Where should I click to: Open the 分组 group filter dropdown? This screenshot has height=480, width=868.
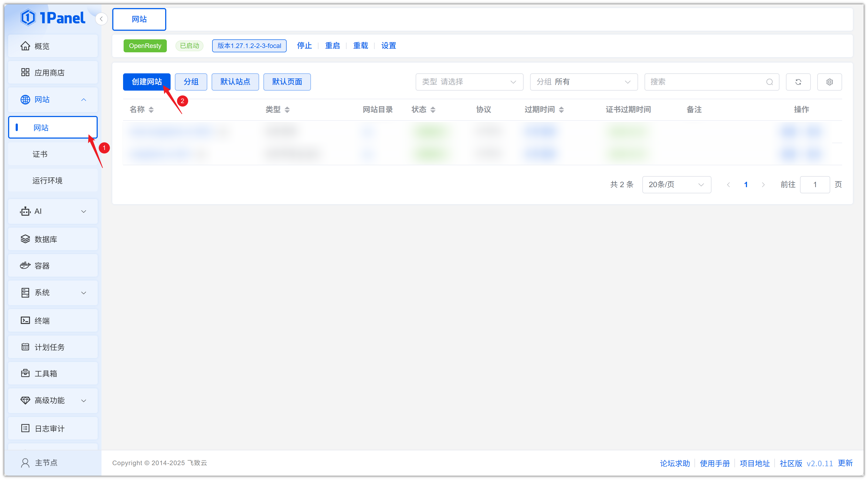(583, 82)
